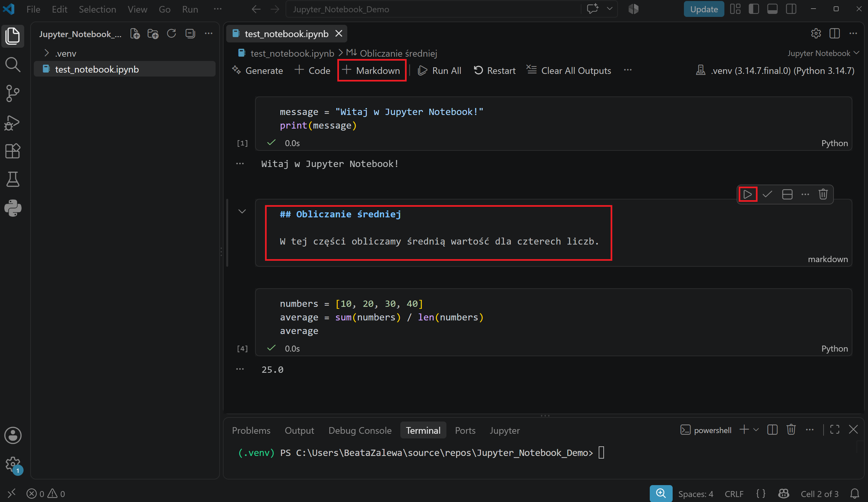
Task: Open chat dropdown arrow in title bar
Action: tap(610, 9)
